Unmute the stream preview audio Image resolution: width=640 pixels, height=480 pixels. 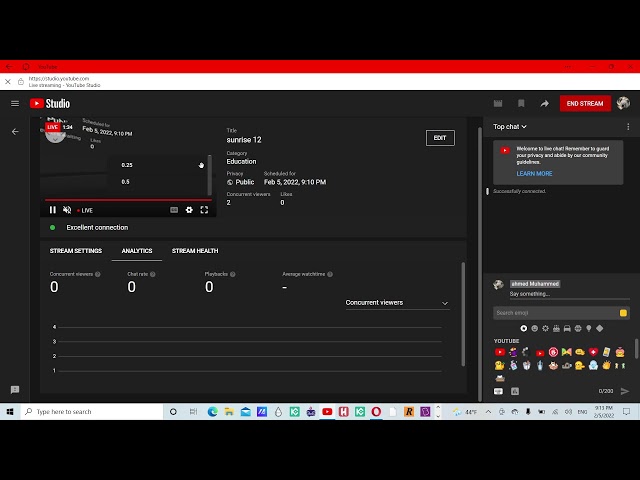tap(67, 210)
